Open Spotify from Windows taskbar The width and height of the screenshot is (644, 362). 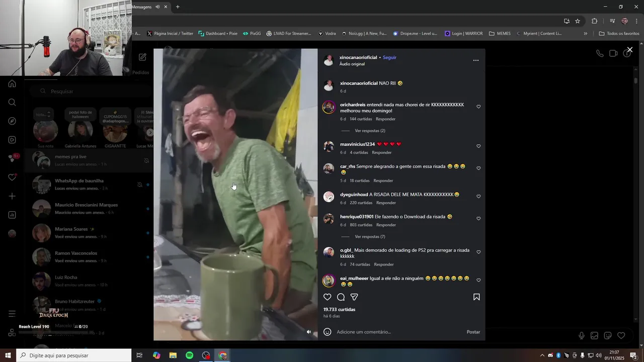(189, 355)
